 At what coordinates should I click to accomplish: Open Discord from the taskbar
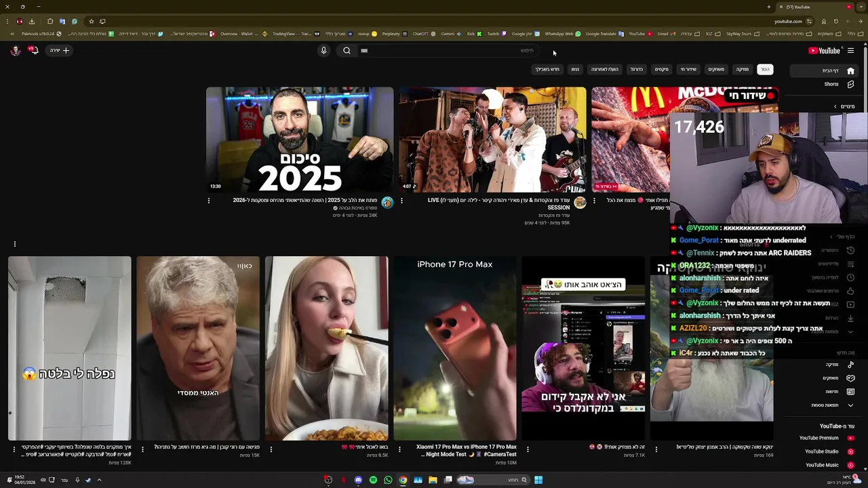[358, 480]
